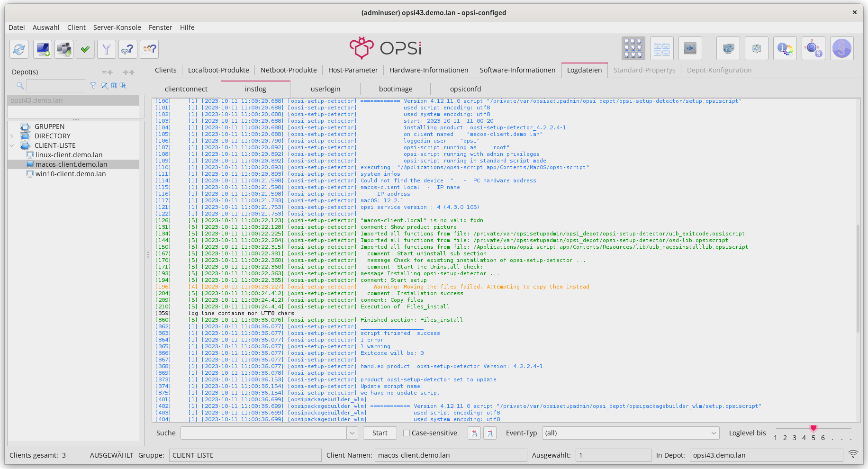Image resolution: width=868 pixels, height=469 pixels.
Task: Click the Start search button
Action: 380,433
